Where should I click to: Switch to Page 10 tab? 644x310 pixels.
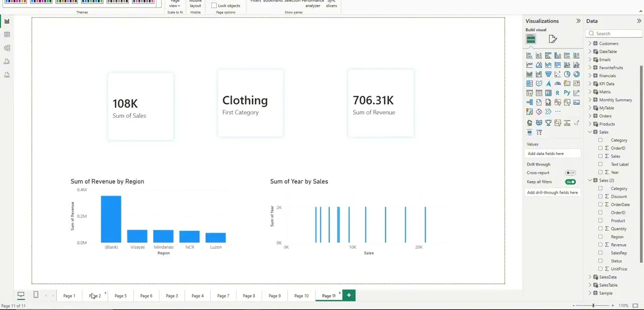(301, 296)
